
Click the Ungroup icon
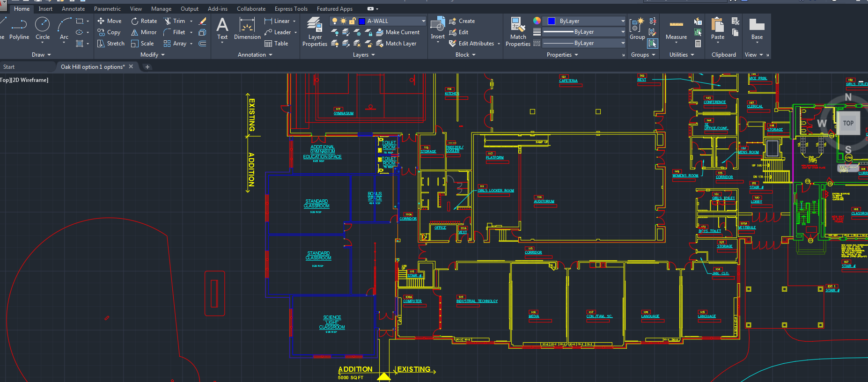coord(653,21)
